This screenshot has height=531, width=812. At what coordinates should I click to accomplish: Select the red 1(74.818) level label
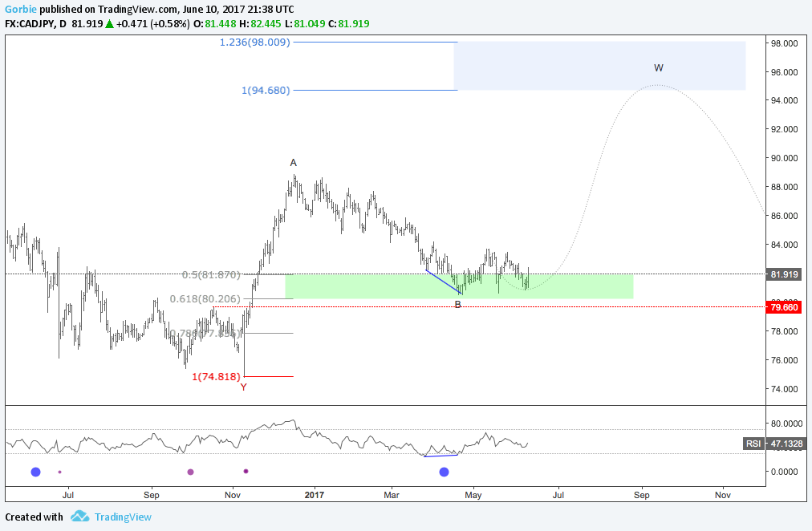coord(216,377)
